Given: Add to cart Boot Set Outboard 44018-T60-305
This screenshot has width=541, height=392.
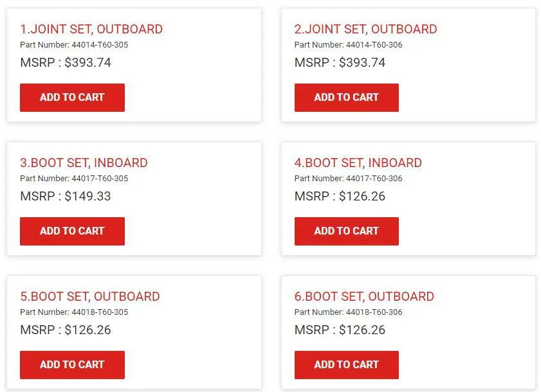Looking at the screenshot, I should click(x=72, y=365).
